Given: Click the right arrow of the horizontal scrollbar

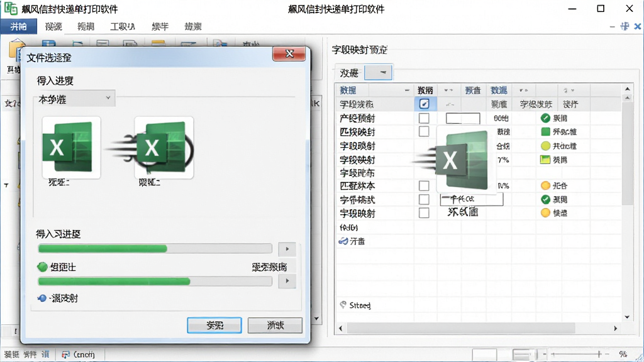Looking at the screenshot, I should coord(615,328).
